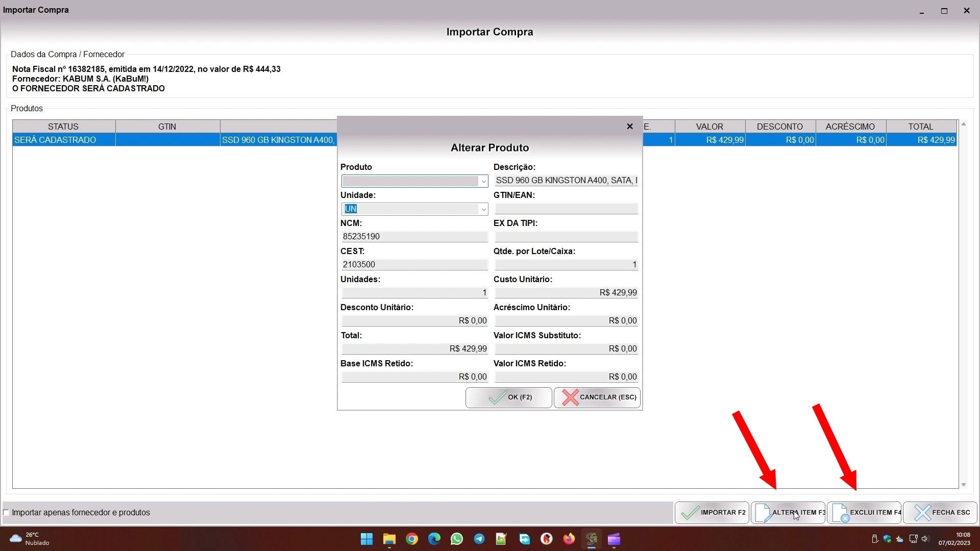
Task: Click the empty GTIN/EAN field
Action: pos(566,209)
